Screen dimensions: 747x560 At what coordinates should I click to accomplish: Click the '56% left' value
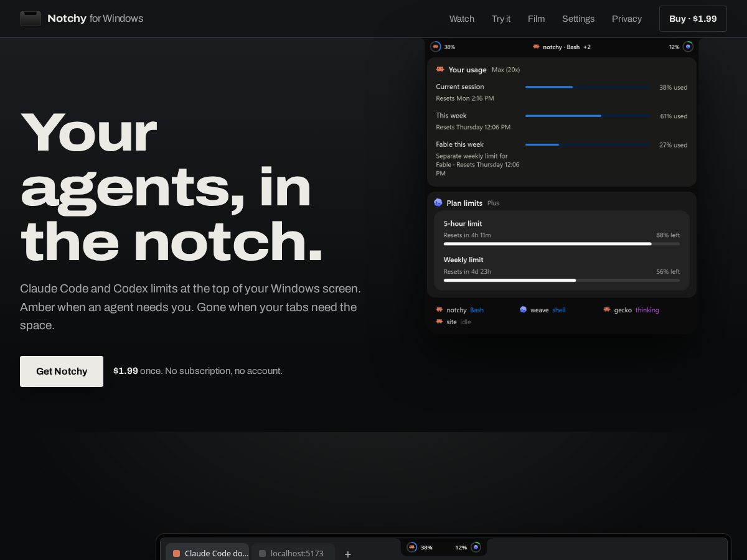[x=668, y=271]
